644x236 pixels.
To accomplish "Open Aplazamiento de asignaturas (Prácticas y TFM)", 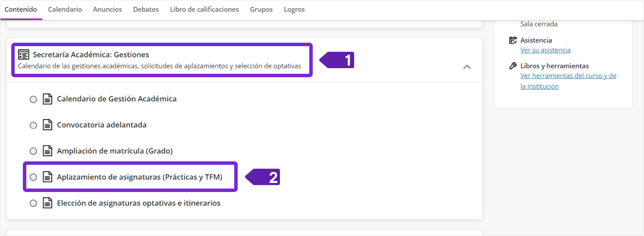I will [x=139, y=177].
